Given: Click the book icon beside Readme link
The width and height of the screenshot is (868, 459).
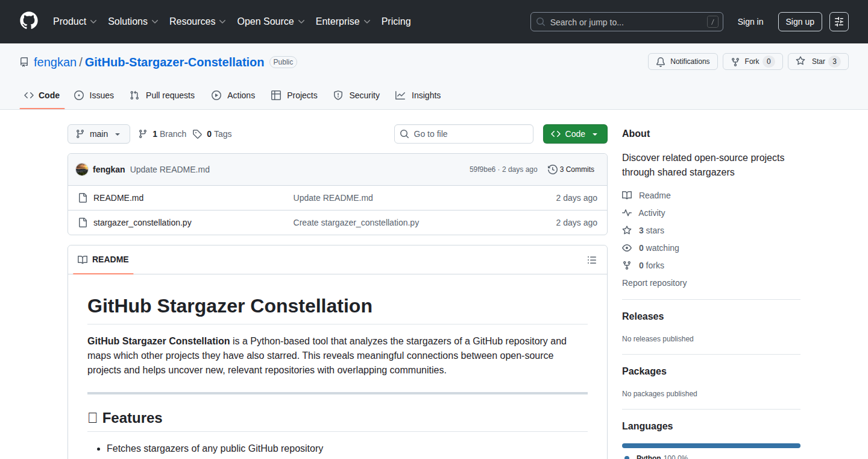Looking at the screenshot, I should click(627, 195).
